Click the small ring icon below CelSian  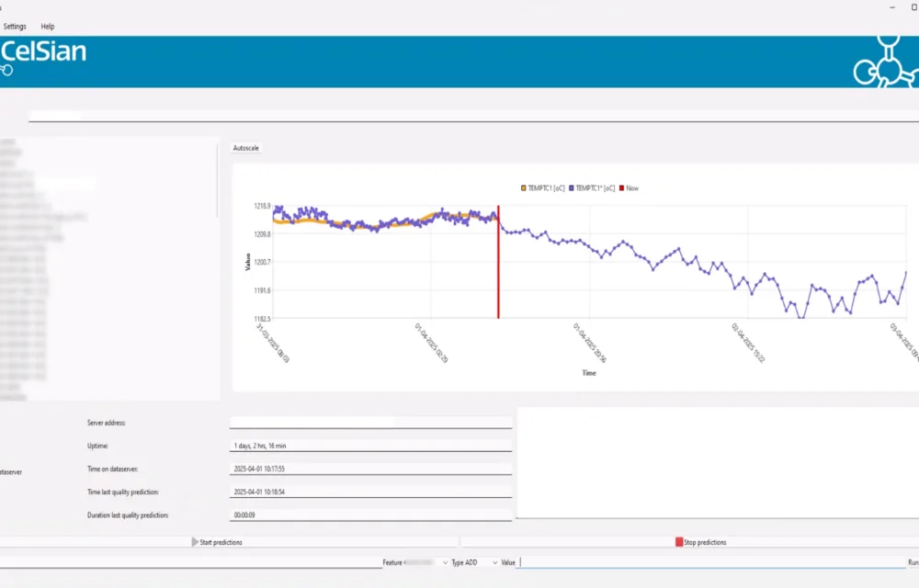coord(6,70)
